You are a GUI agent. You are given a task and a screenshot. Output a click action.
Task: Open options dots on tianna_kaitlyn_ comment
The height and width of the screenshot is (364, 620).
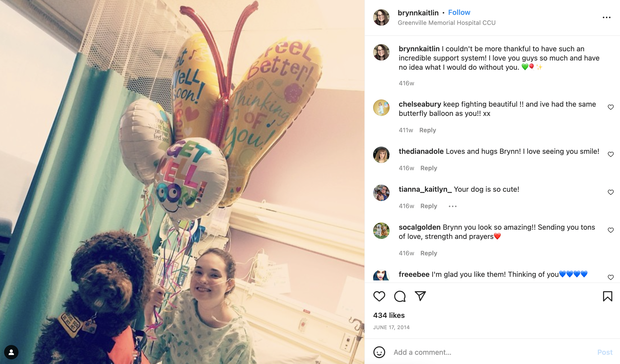(452, 206)
